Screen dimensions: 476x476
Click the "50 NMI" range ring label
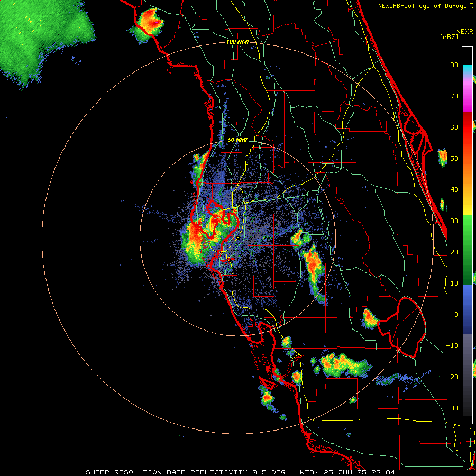click(237, 140)
